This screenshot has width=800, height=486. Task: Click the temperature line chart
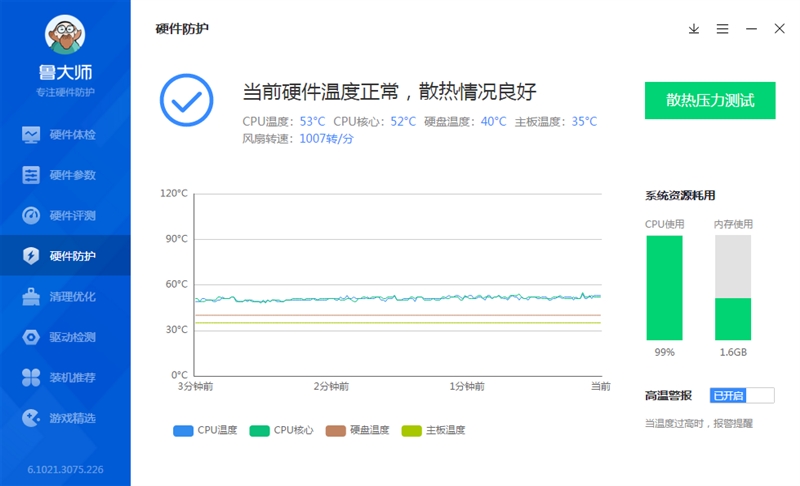point(398,285)
